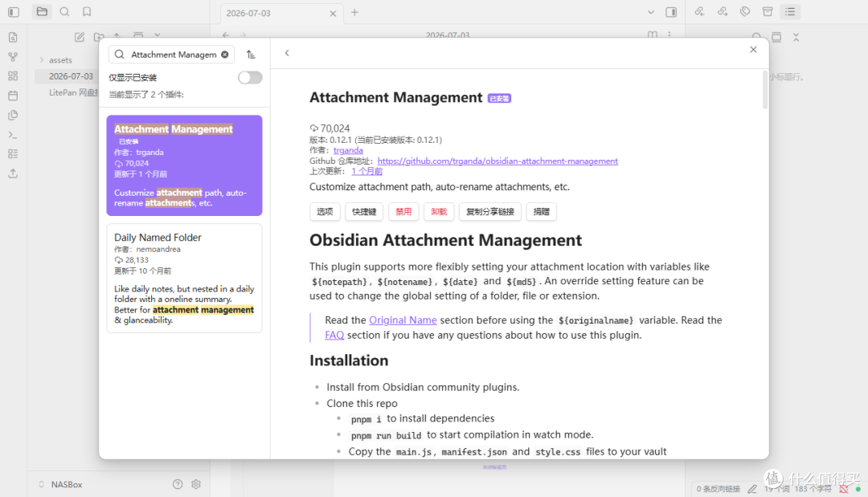Open the GitHub repository link
Screen dimensions: 868x497
pyautogui.click(x=497, y=161)
